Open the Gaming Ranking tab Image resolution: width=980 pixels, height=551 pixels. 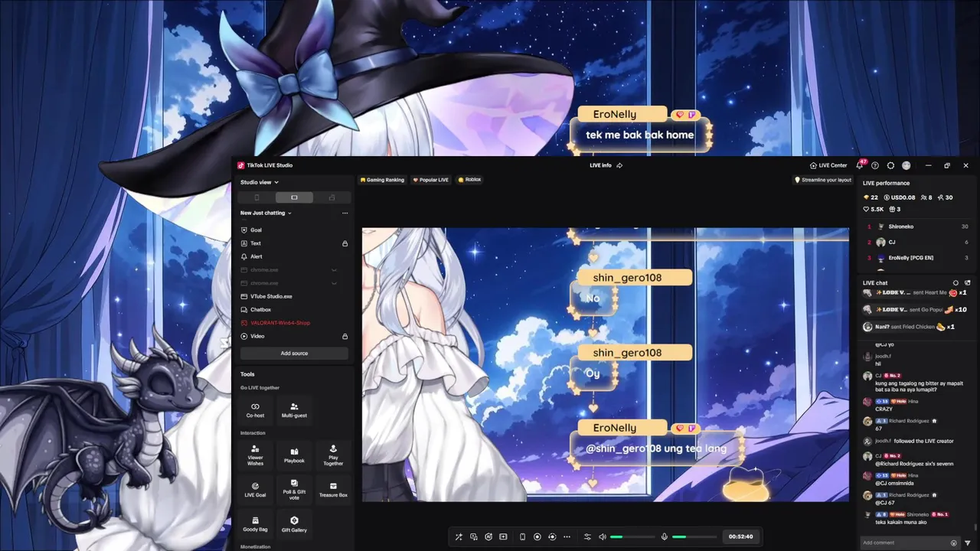382,180
